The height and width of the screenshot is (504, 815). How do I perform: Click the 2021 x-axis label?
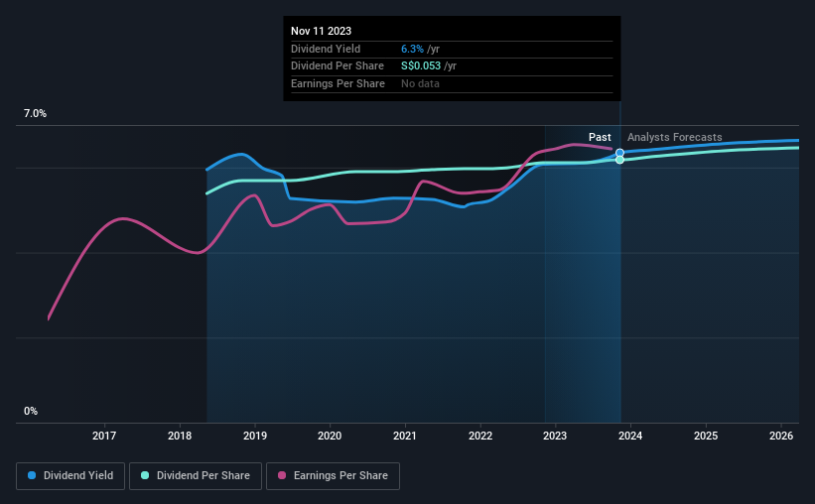click(404, 436)
